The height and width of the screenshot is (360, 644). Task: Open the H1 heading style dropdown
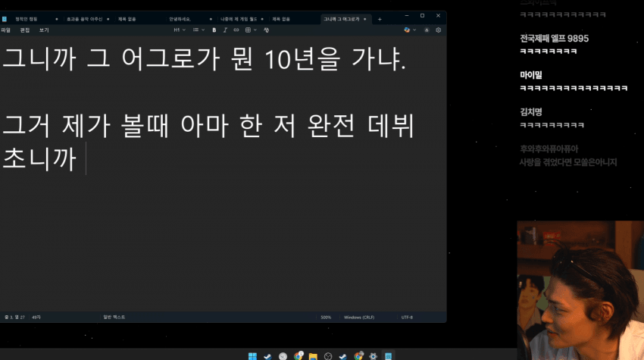[x=179, y=30]
